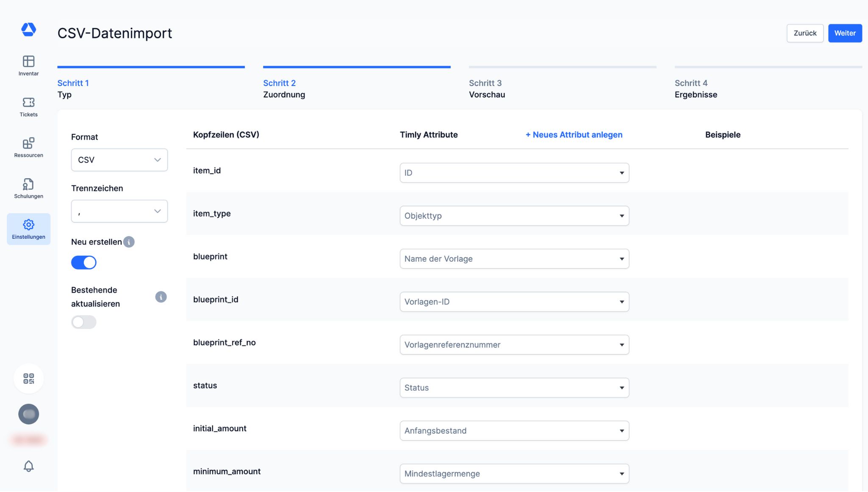Click info icon next to Neu erstellen
Screen dimensions: 868x492
pos(129,242)
